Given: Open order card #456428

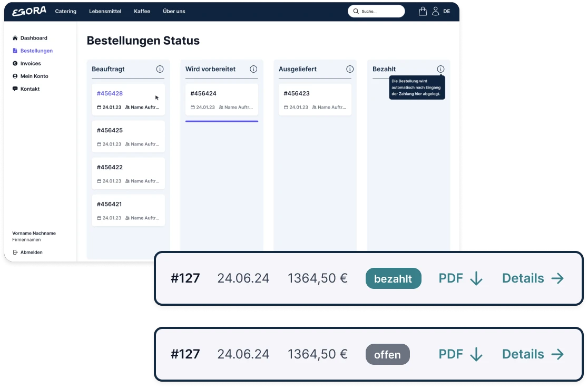Looking at the screenshot, I should click(x=128, y=99).
